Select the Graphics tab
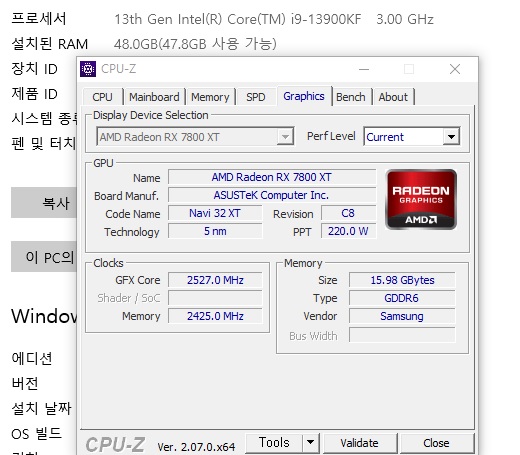 tap(304, 96)
